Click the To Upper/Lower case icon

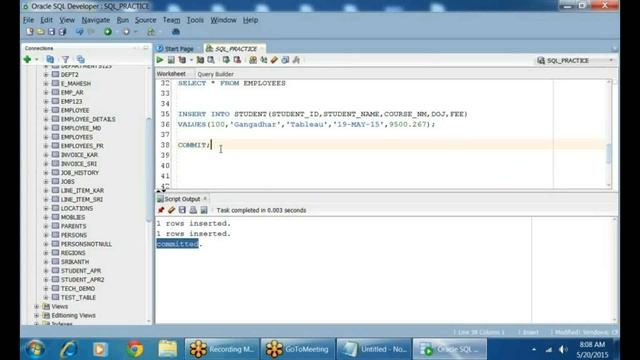tap(264, 60)
